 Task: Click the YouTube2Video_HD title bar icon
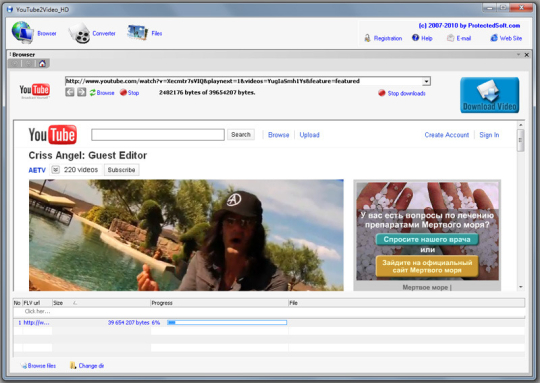tap(10, 9)
